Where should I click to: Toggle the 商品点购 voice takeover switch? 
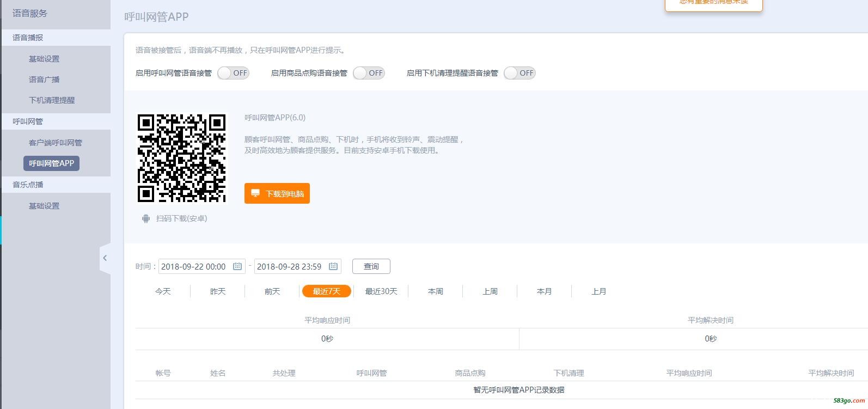tap(369, 73)
